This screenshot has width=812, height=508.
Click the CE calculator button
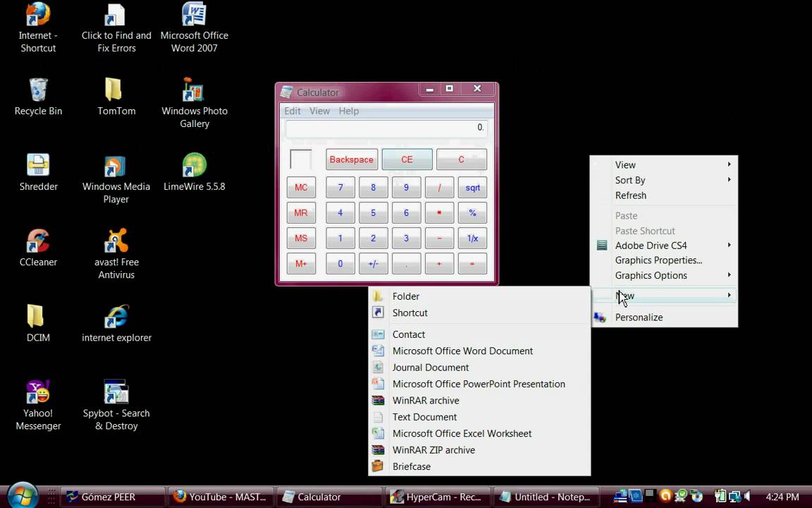pos(407,159)
